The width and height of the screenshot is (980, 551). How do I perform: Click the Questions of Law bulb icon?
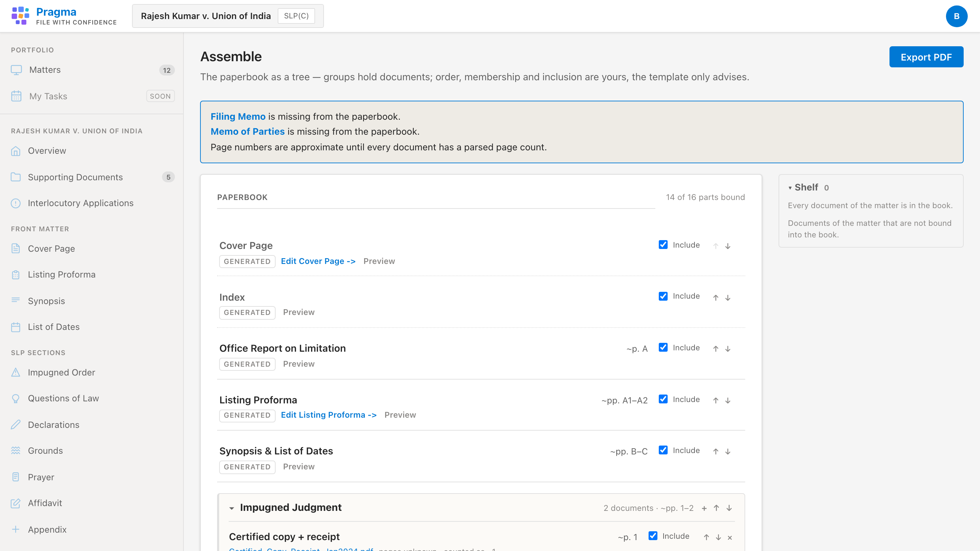click(16, 398)
